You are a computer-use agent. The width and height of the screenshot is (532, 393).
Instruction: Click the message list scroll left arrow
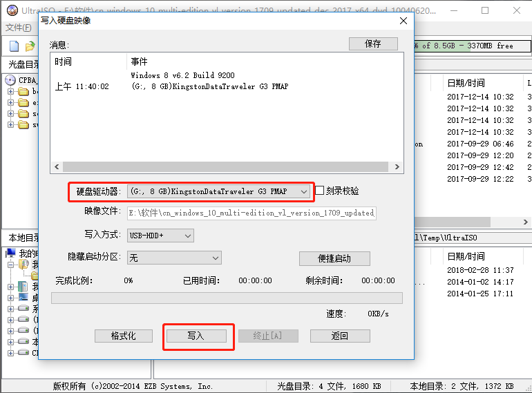[x=57, y=167]
